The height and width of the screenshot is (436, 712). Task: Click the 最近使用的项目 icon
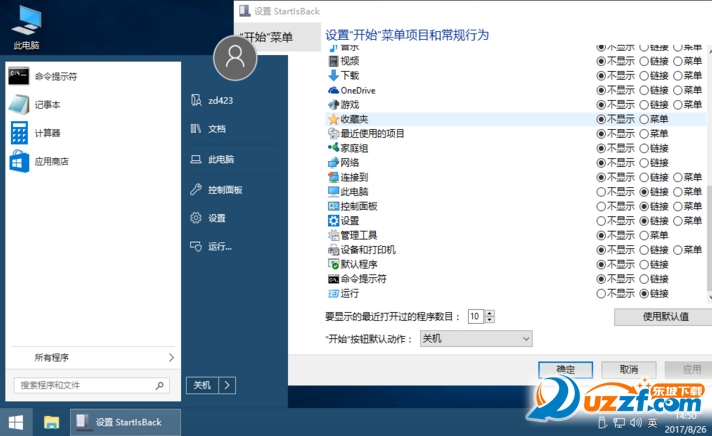pyautogui.click(x=333, y=134)
